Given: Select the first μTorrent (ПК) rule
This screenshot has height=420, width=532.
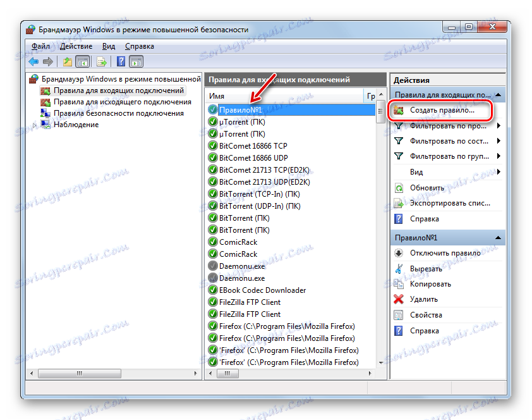Looking at the screenshot, I should (242, 122).
